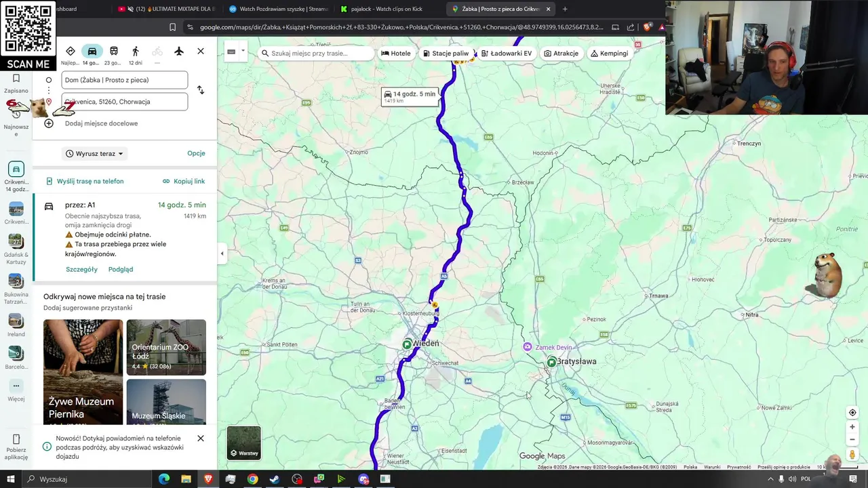868x488 pixels.
Task: Select the walking travel mode
Action: (x=136, y=52)
